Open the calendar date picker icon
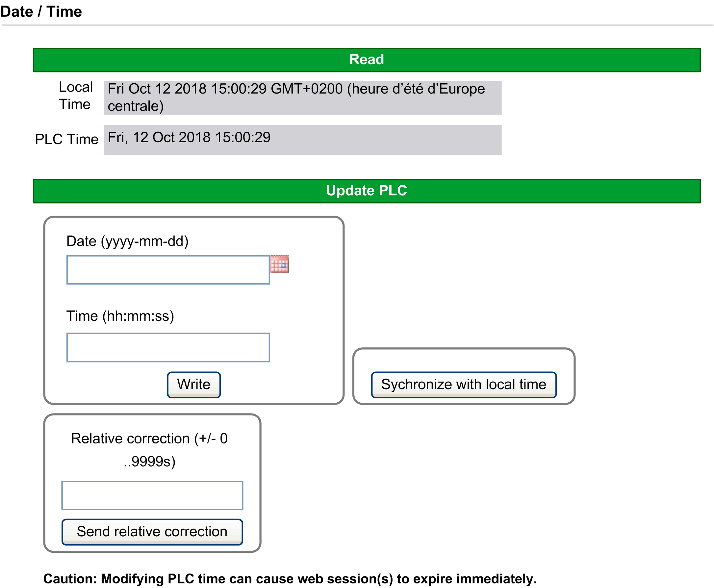714x588 pixels. click(x=279, y=264)
